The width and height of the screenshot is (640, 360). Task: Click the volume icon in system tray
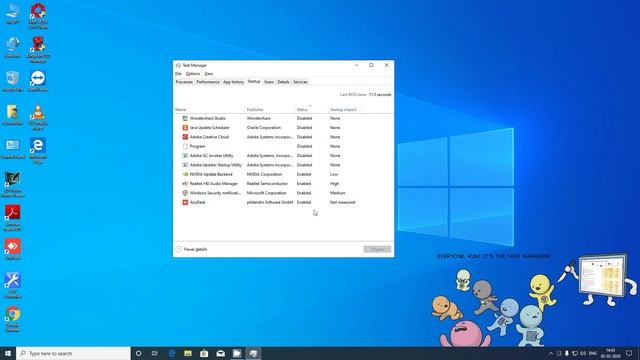(583, 353)
